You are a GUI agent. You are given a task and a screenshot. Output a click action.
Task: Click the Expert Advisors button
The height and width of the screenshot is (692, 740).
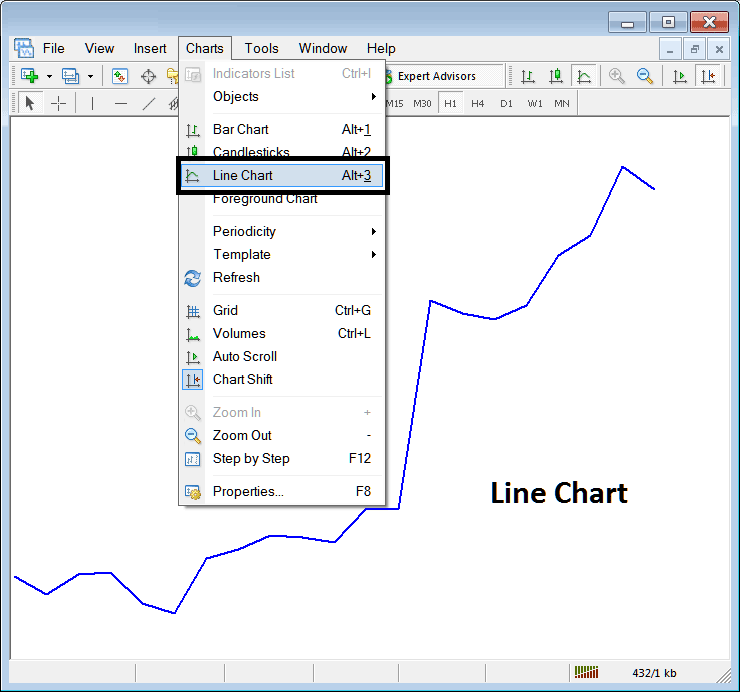pos(436,76)
